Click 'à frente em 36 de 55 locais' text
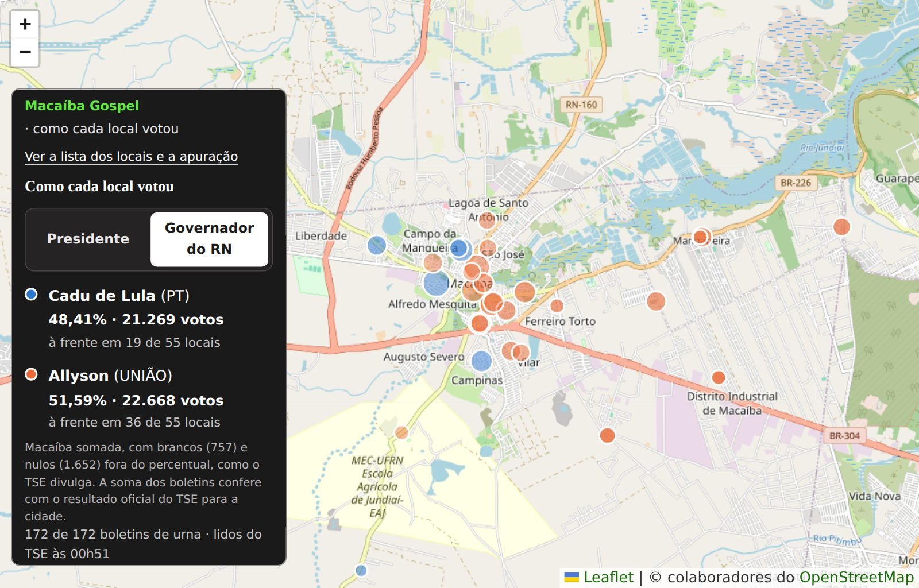919x588 pixels. click(x=134, y=423)
